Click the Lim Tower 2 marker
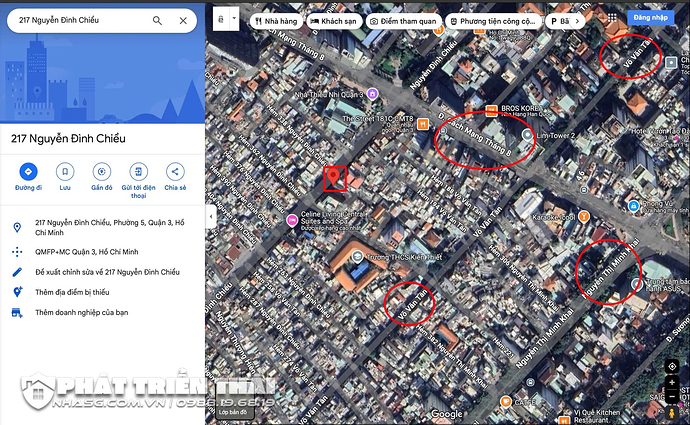Viewport: 690px width, 425px height. tap(527, 135)
